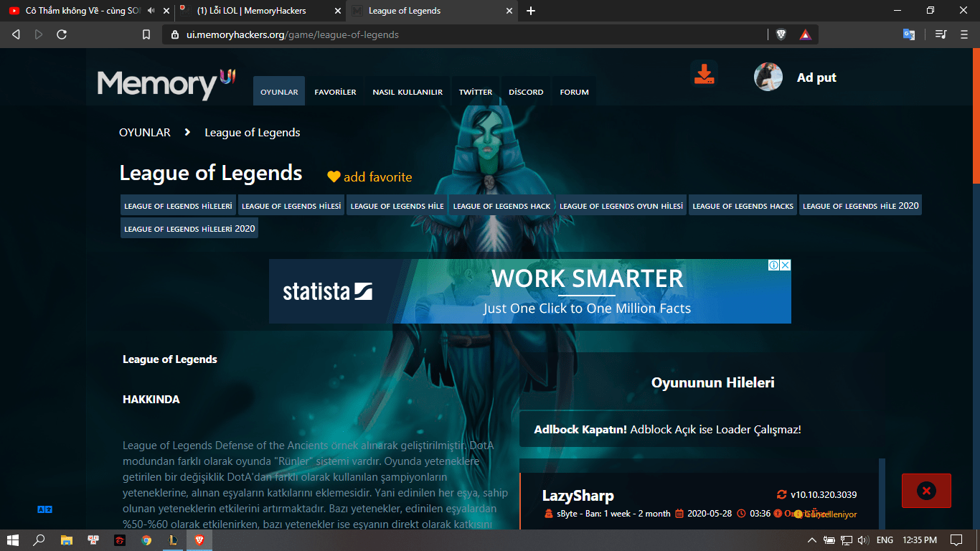
Task: Close the statista ad with its X
Action: pos(786,265)
